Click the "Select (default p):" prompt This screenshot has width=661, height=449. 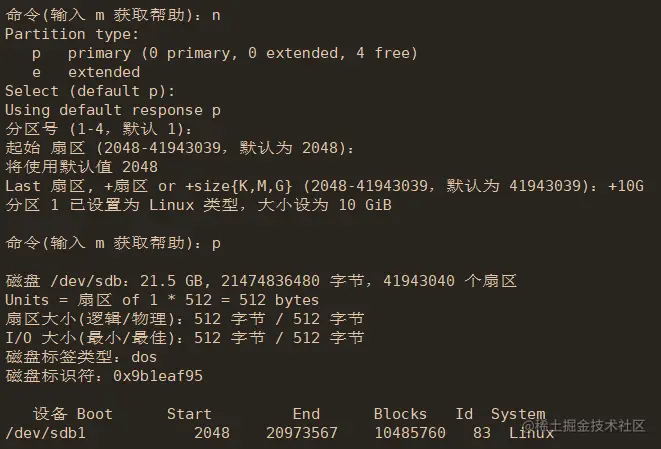(x=76, y=91)
